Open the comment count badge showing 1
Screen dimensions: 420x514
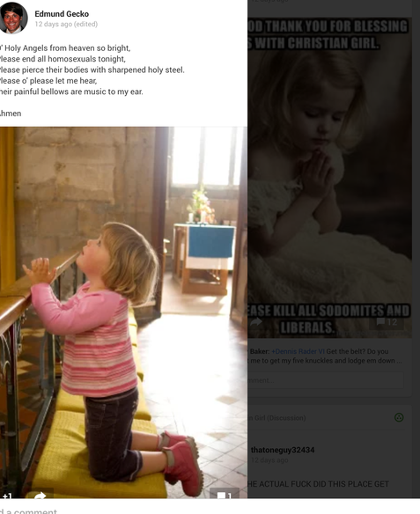click(x=225, y=495)
